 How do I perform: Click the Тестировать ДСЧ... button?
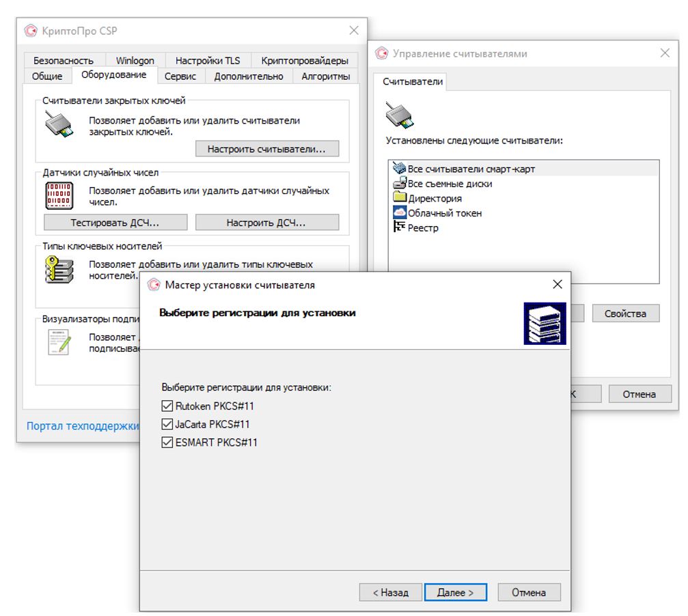(x=115, y=223)
